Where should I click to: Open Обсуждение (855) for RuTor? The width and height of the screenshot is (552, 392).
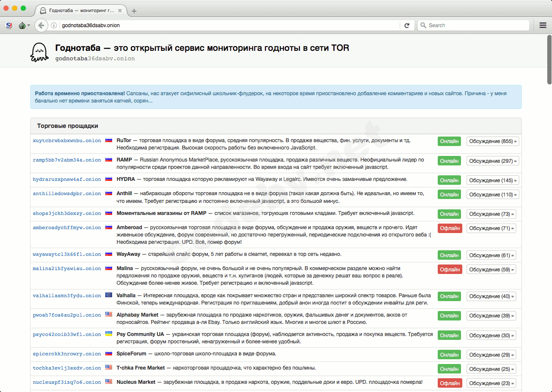[493, 141]
